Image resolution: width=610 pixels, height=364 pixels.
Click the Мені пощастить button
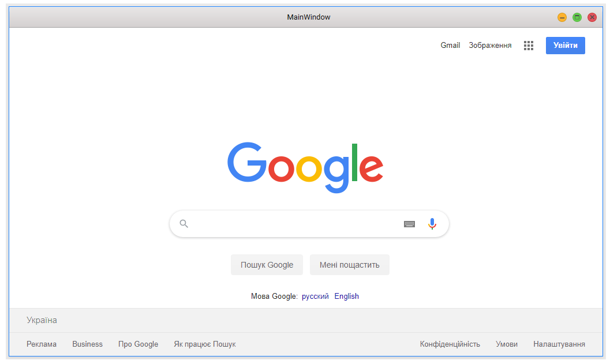[x=349, y=265]
